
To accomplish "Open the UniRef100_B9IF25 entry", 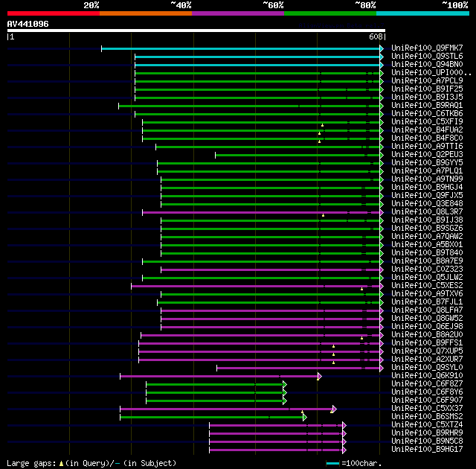I will click(427, 89).
